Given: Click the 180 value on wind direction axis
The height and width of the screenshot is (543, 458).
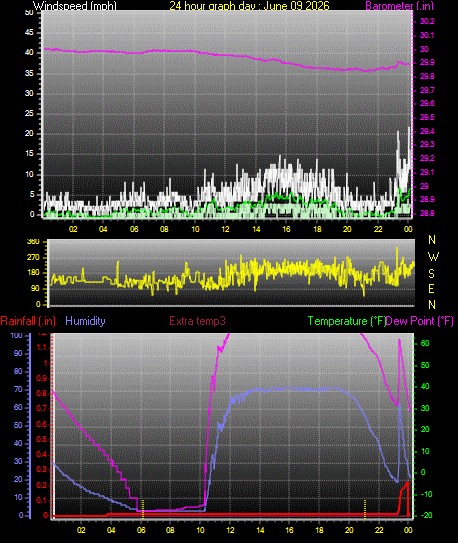Looking at the screenshot, I should [x=33, y=273].
